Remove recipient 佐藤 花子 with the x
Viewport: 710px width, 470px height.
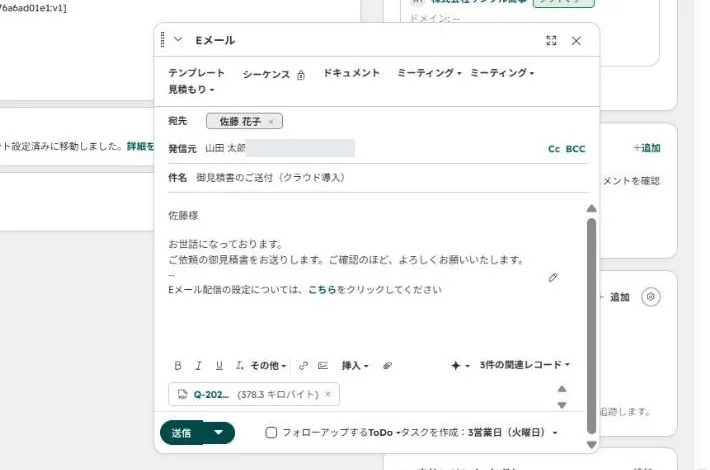point(271,122)
